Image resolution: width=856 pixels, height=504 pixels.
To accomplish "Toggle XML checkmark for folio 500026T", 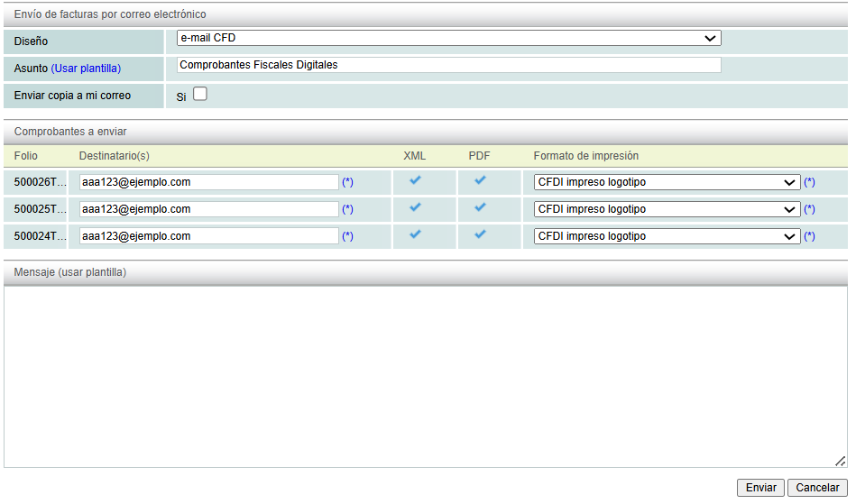I will (x=415, y=180).
